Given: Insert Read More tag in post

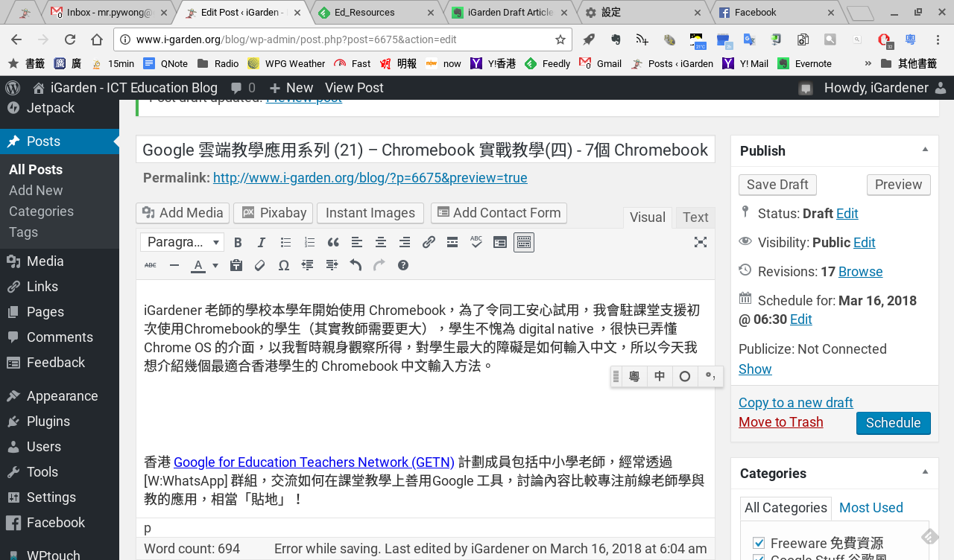Looking at the screenshot, I should coord(452,242).
